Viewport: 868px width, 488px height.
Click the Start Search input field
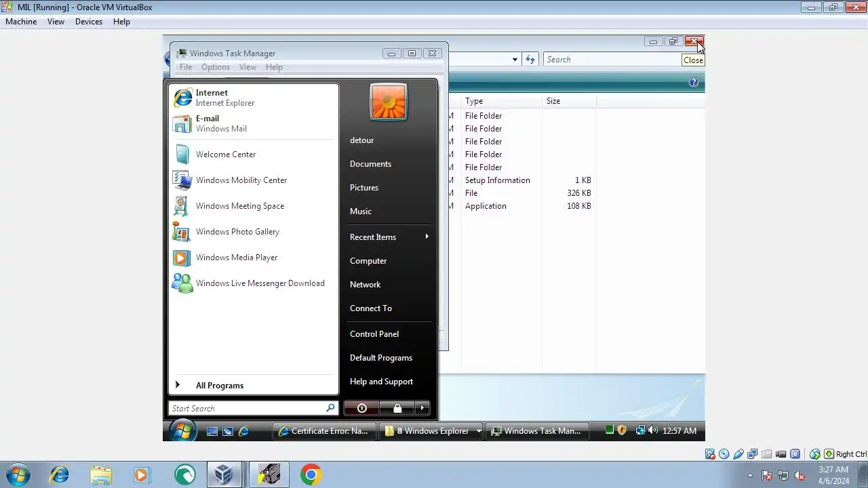(248, 409)
